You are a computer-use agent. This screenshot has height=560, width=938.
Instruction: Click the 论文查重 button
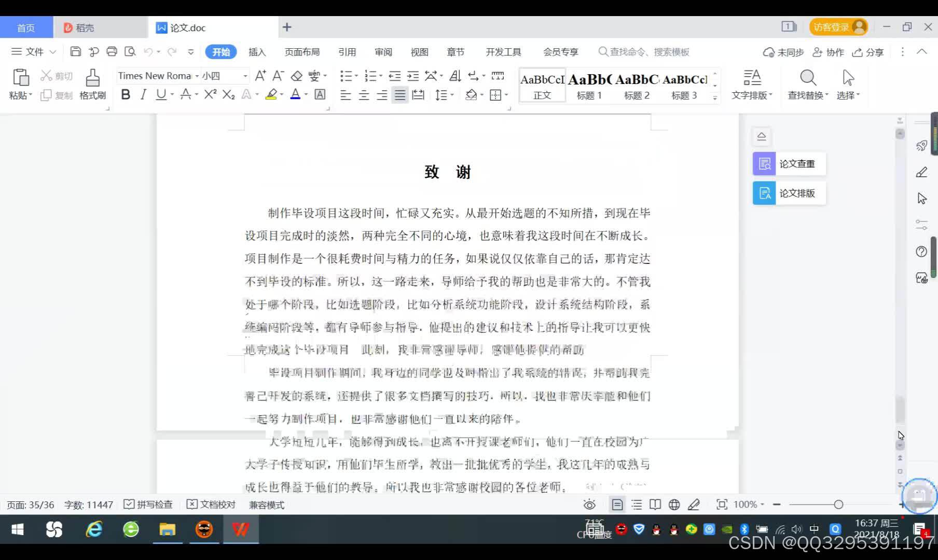(789, 164)
